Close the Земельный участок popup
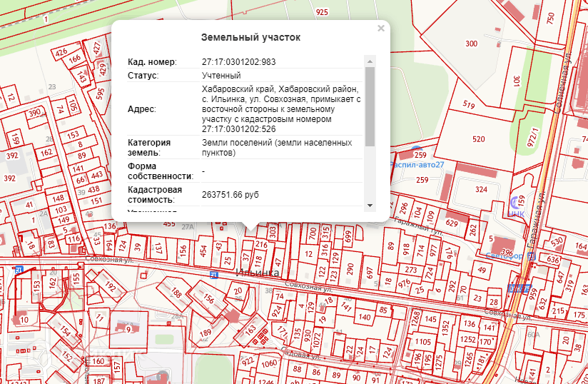This screenshot has height=384, width=588. click(x=380, y=28)
